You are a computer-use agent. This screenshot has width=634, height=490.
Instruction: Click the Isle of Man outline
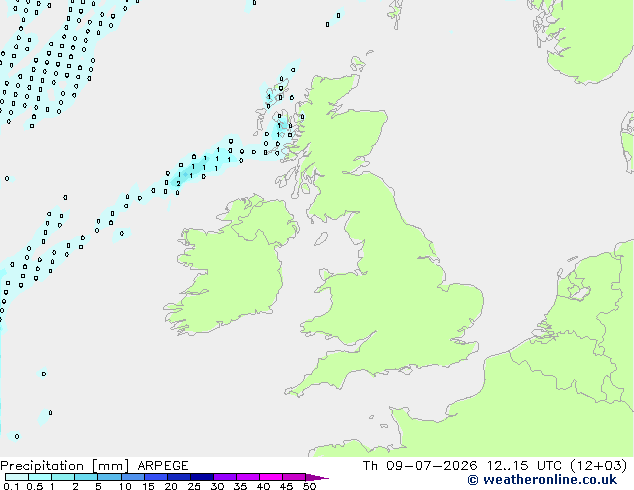321,239
